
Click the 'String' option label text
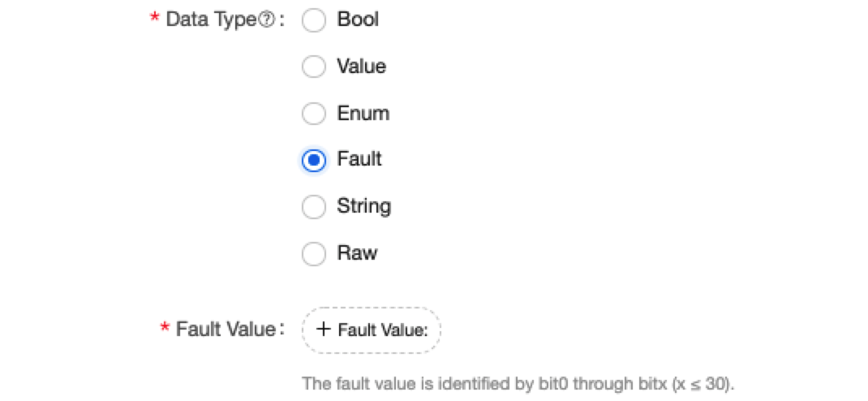pos(363,206)
